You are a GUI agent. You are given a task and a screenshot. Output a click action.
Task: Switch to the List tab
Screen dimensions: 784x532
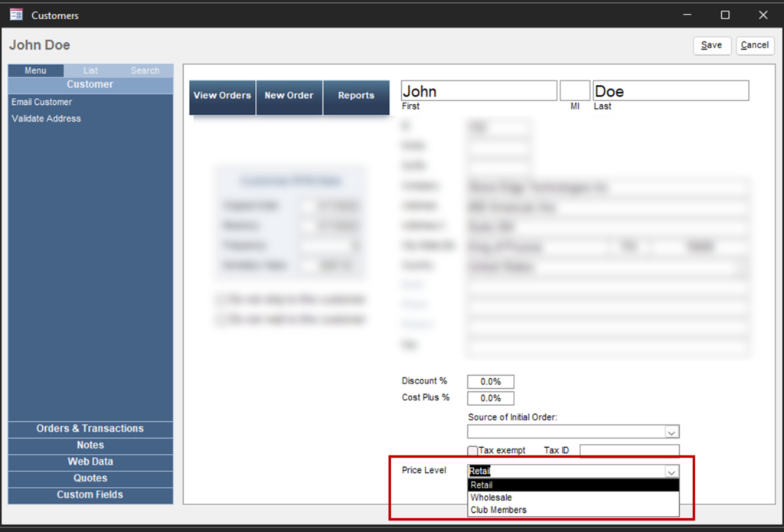pyautogui.click(x=90, y=70)
